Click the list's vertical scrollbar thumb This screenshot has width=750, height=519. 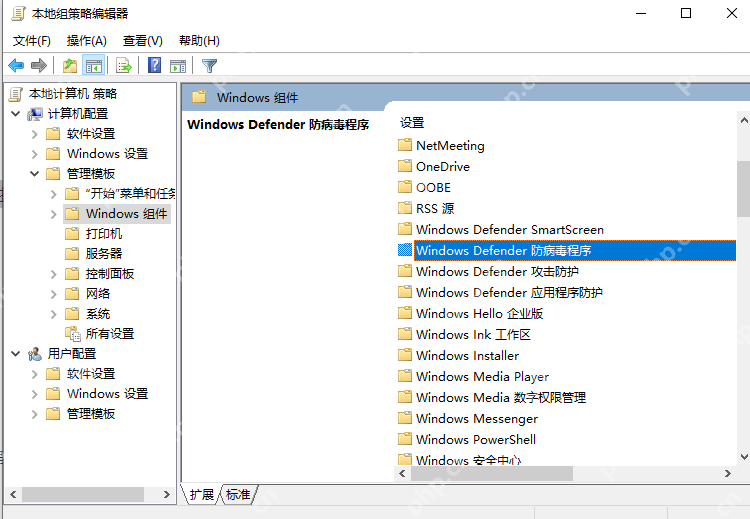pos(743,188)
